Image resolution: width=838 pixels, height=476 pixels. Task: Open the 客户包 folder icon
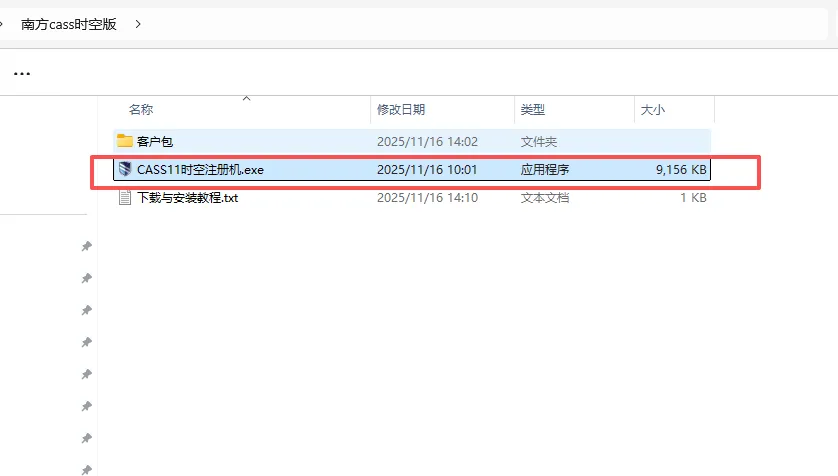[x=125, y=141]
